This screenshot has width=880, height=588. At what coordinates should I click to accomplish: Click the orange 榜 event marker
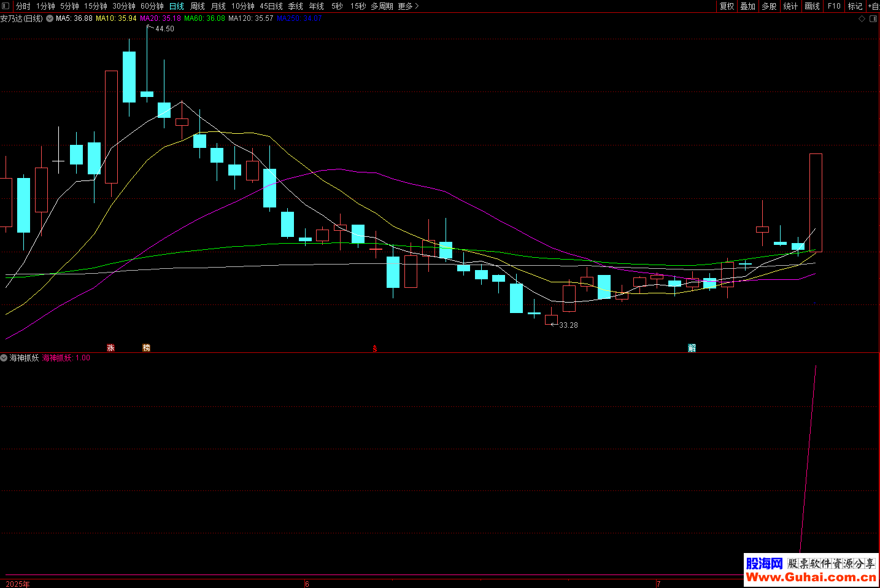tap(147, 347)
